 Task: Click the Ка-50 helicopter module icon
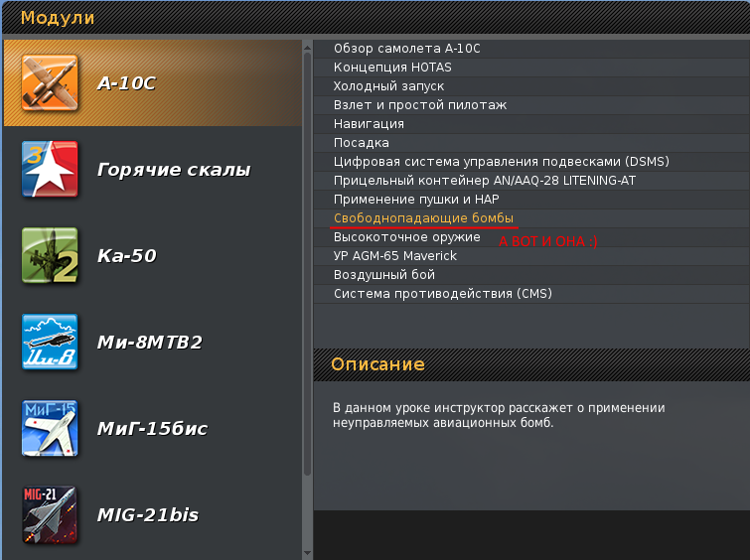50,256
